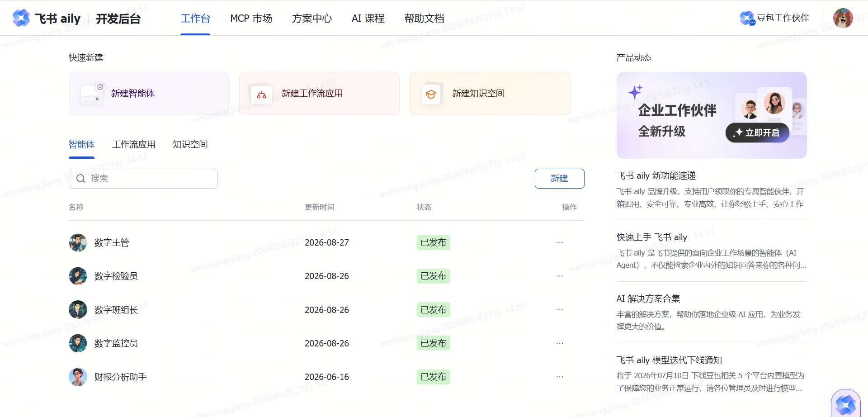Open the MCP 市场 tab
The height and width of the screenshot is (417, 868).
point(251,19)
